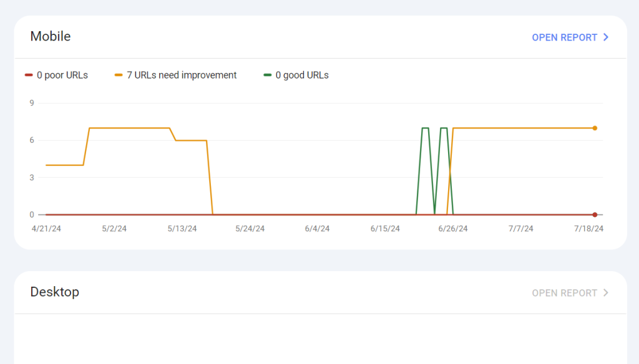
Task: Select the red endpoint dot at zero
Action: coord(595,214)
